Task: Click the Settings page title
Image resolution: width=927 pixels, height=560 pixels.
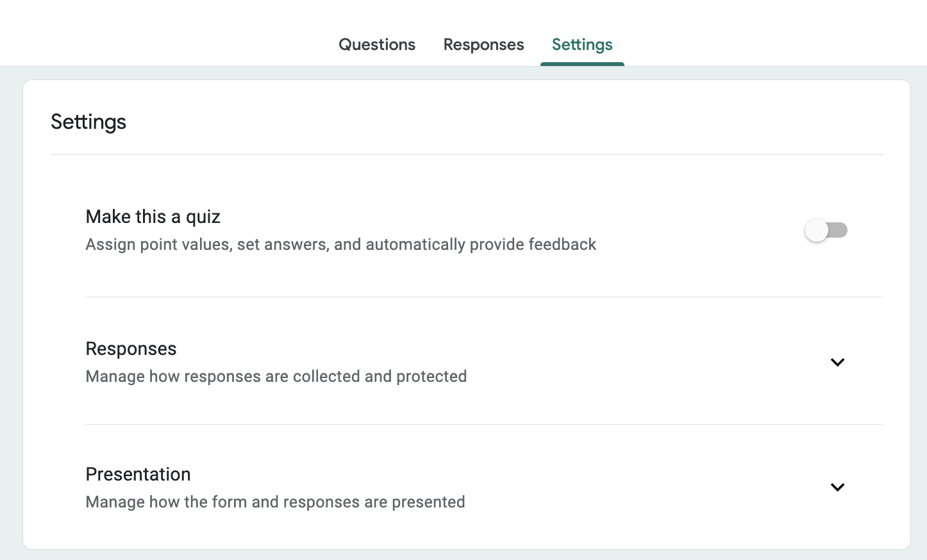Action: [x=88, y=122]
